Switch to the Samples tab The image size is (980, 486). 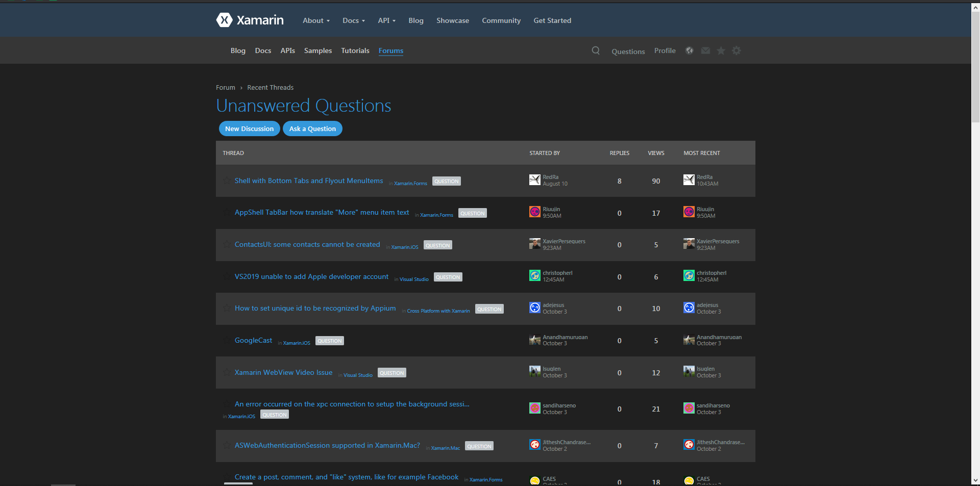click(x=318, y=50)
